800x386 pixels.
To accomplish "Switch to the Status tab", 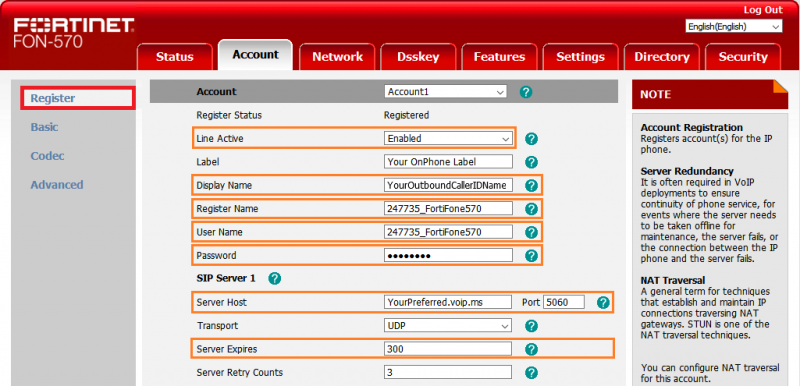I will pos(174,57).
